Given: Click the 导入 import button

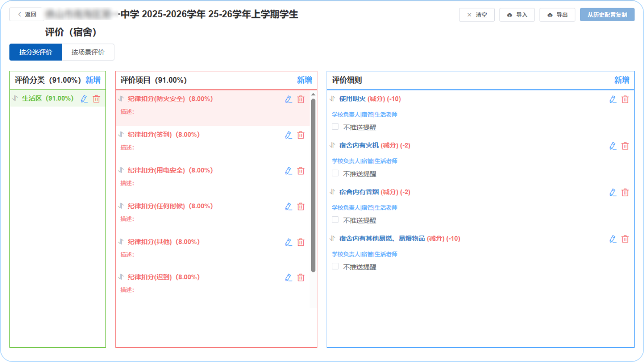Looking at the screenshot, I should (517, 15).
